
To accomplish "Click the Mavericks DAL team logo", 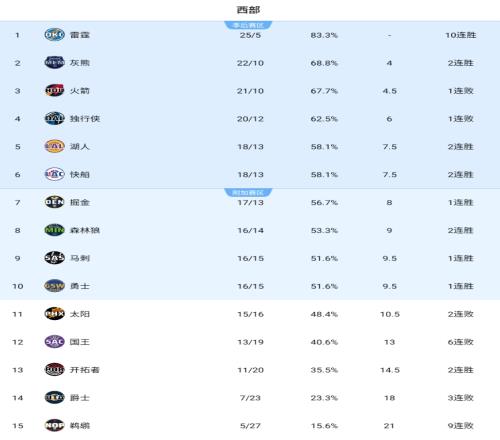I will 54,119.
